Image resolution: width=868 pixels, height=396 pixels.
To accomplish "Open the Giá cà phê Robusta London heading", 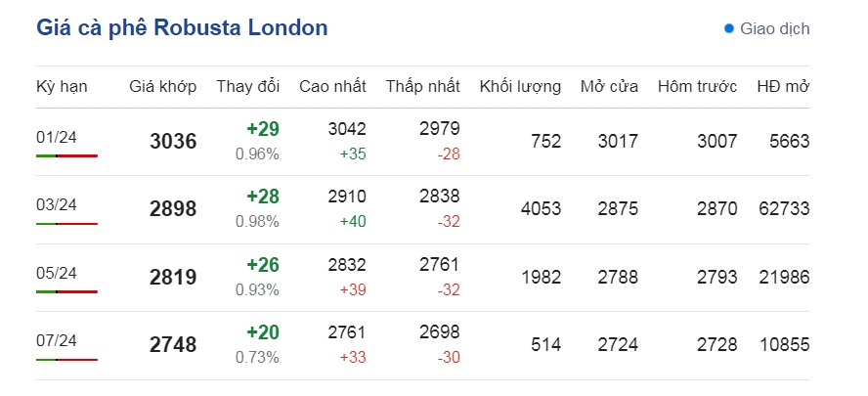I will coord(182,27).
